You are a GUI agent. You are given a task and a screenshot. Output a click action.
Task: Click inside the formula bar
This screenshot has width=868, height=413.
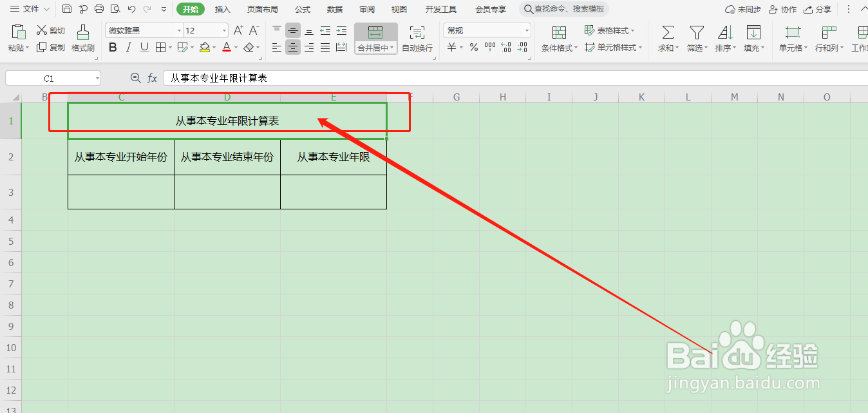386,77
